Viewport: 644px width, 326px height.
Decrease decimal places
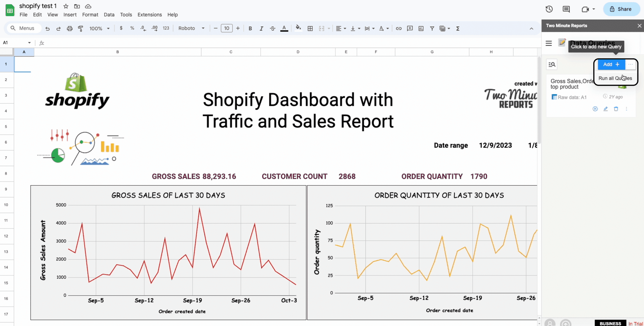click(143, 28)
